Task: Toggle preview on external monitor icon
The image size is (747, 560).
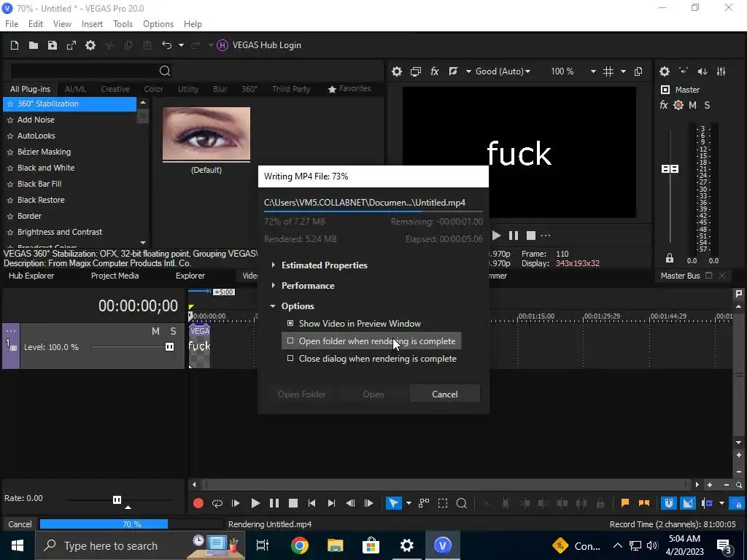Action: tap(416, 71)
